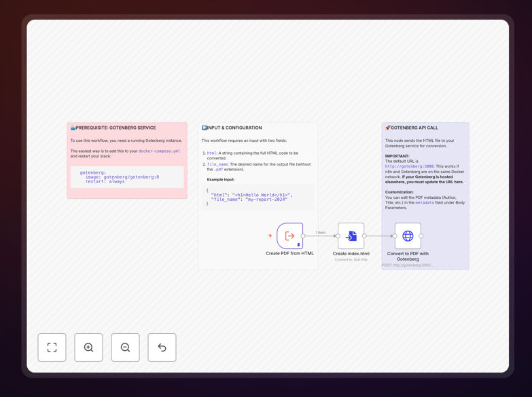The width and height of the screenshot is (532, 397).
Task: Click the http://gotenberg:3000 URL text
Action: 409,166
